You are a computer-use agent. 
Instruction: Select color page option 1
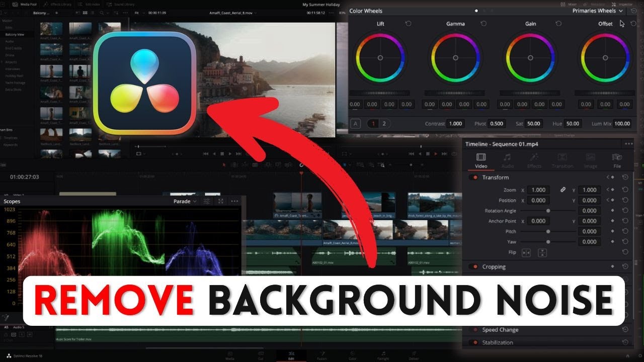point(373,124)
